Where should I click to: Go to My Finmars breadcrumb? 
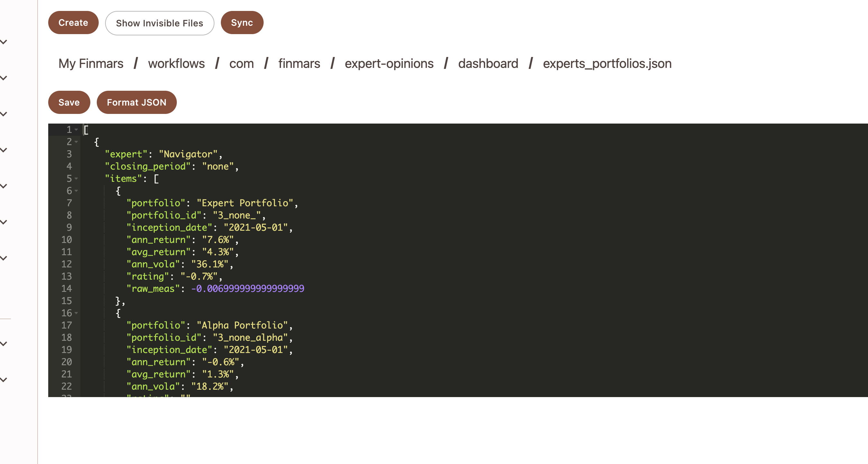pyautogui.click(x=91, y=63)
